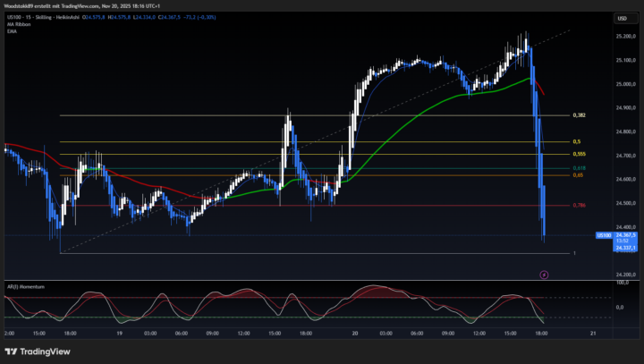Click the 0,65 orange Fibonacci label

coord(578,175)
